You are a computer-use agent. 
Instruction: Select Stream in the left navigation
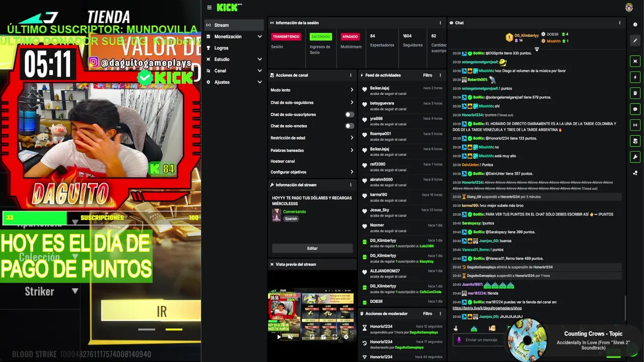tap(234, 25)
